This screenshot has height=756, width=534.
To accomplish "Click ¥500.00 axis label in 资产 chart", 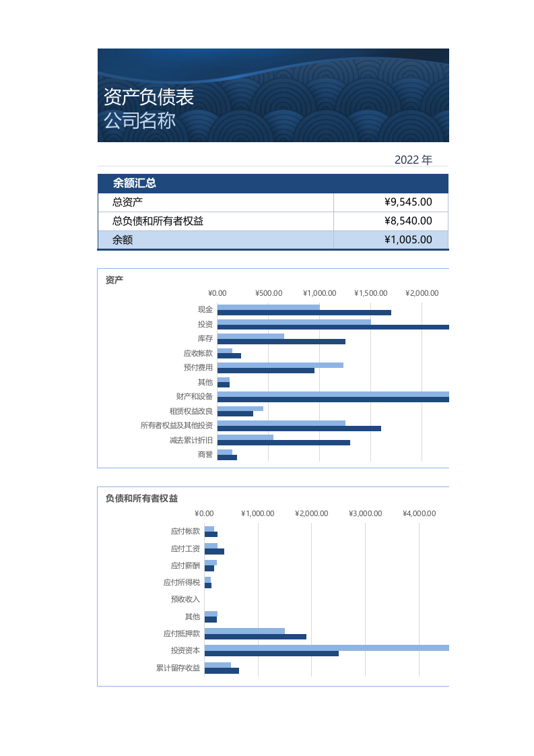I will point(269,293).
